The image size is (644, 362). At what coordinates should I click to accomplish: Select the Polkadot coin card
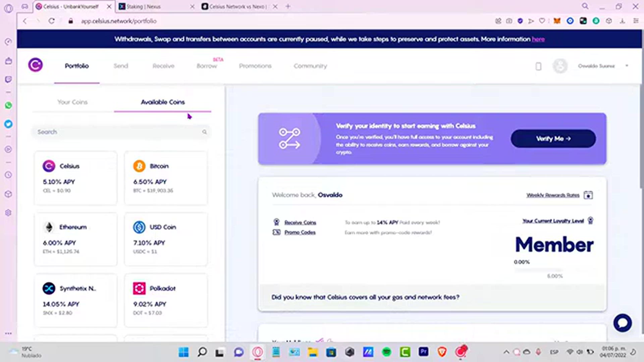pyautogui.click(x=166, y=300)
